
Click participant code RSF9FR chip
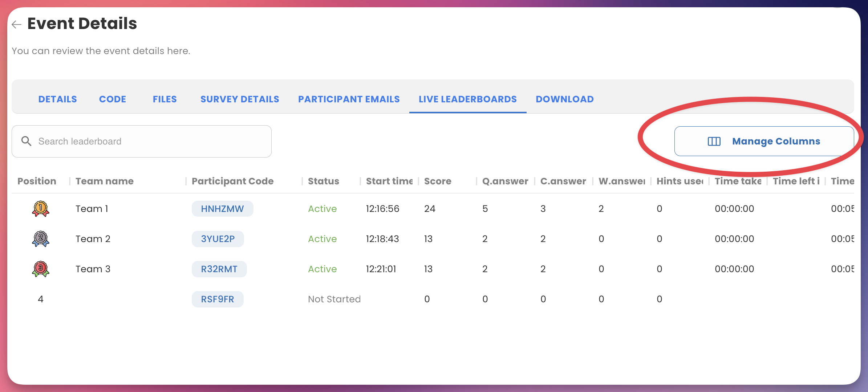coord(218,299)
